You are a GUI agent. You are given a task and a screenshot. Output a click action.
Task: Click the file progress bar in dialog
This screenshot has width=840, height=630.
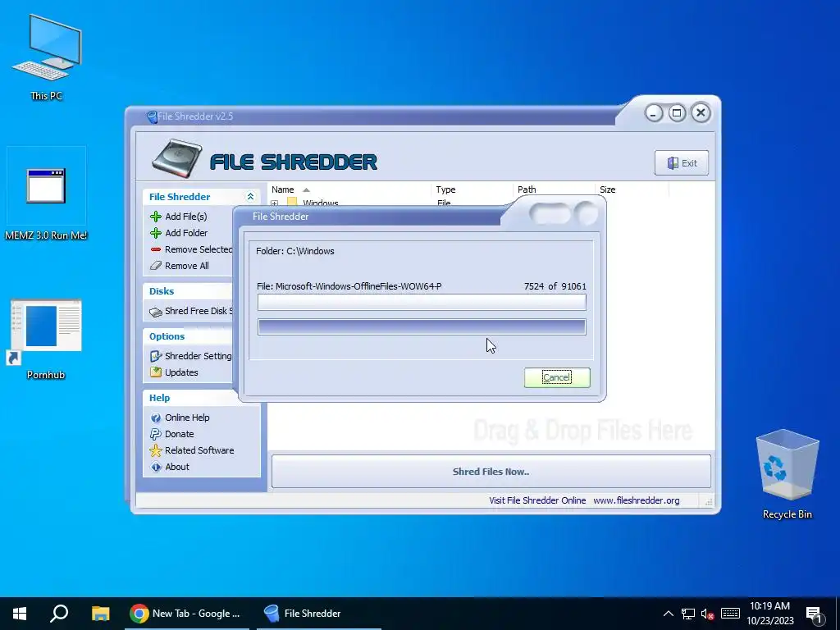click(x=422, y=303)
